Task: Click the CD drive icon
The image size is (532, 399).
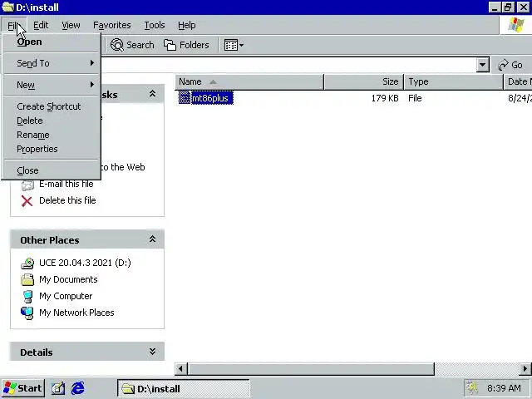Action: (27, 263)
